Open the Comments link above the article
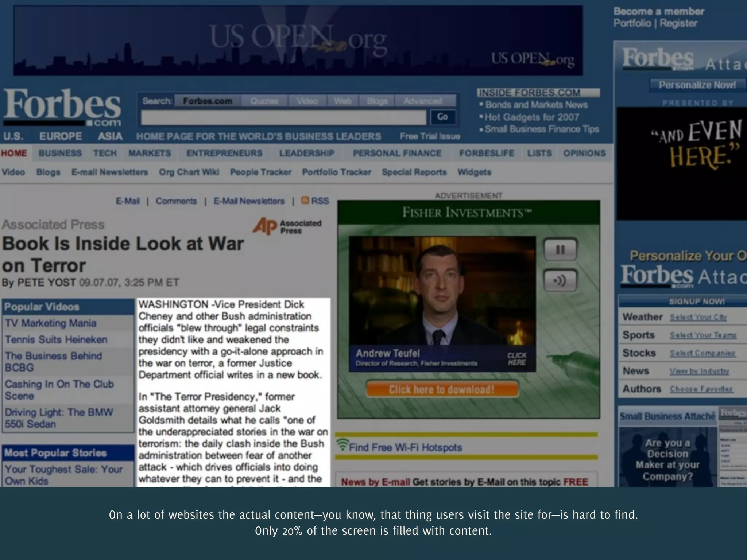Screen dimensions: 747x560 pyautogui.click(x=176, y=201)
